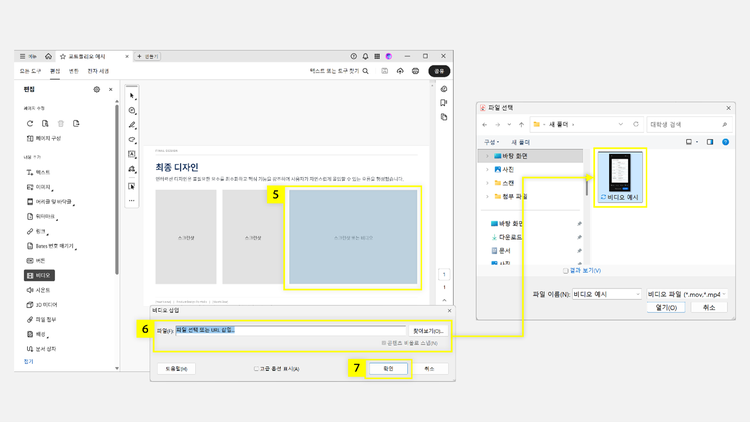Click 새 폴더 button in file dialog
The height and width of the screenshot is (422, 750).
tap(520, 142)
